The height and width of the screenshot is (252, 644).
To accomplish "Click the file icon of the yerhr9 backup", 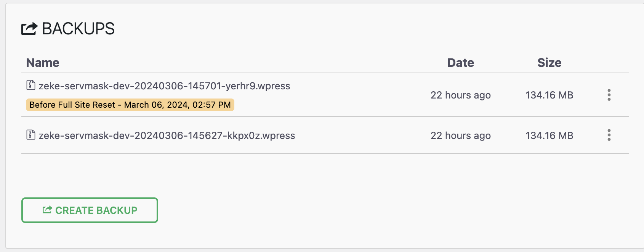I will click(x=30, y=85).
